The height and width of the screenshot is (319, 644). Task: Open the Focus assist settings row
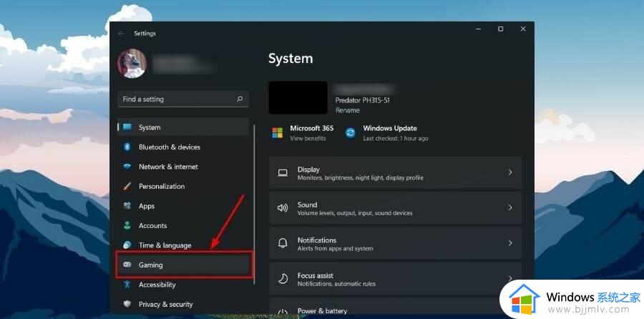click(x=395, y=279)
